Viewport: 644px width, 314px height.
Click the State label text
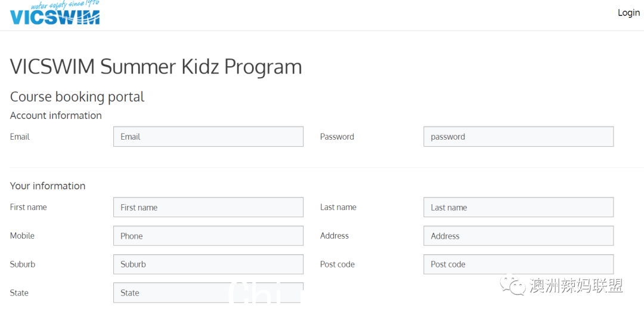[x=19, y=293]
